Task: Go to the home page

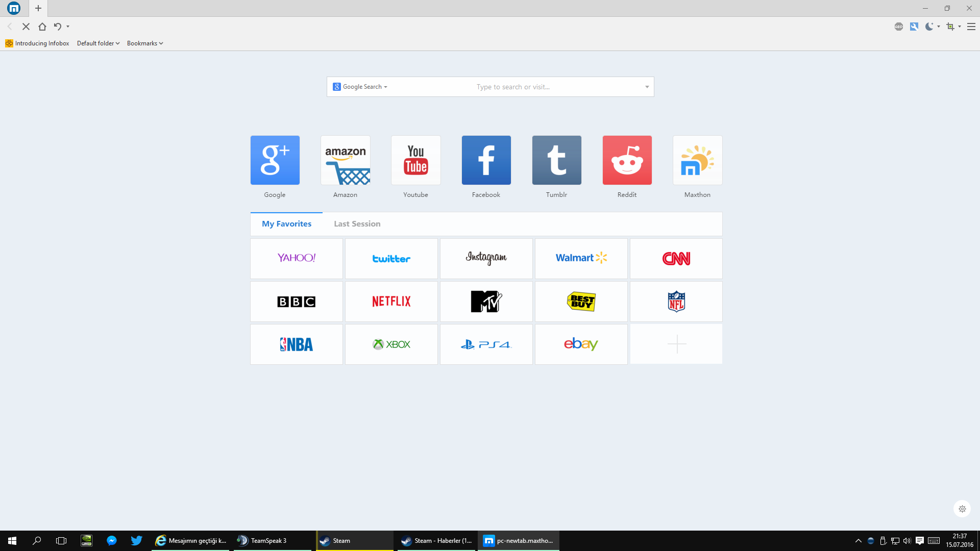Action: 42,27
